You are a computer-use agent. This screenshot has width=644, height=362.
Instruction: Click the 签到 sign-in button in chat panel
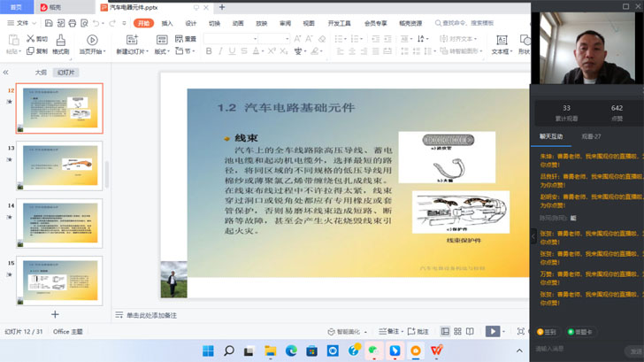[547, 332]
